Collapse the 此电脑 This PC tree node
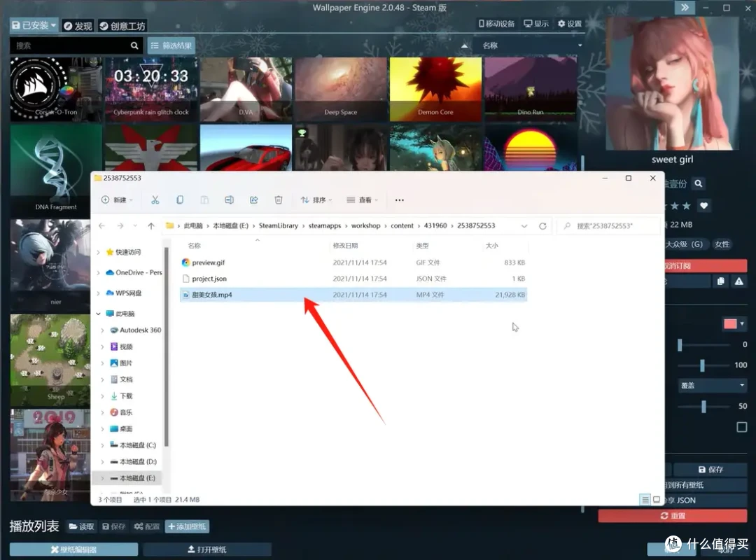 click(x=99, y=314)
